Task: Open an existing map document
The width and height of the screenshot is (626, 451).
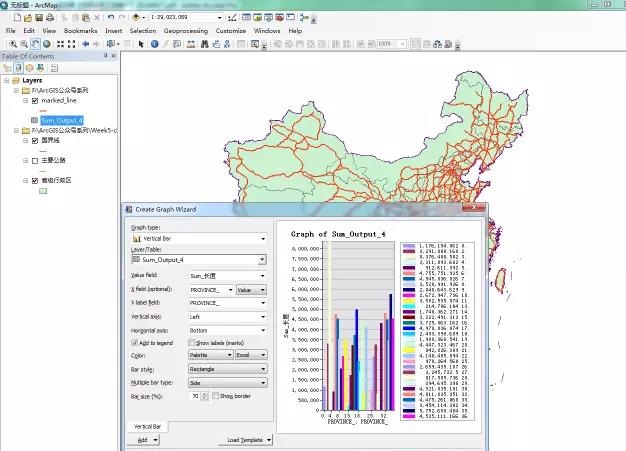Action: pos(28,18)
